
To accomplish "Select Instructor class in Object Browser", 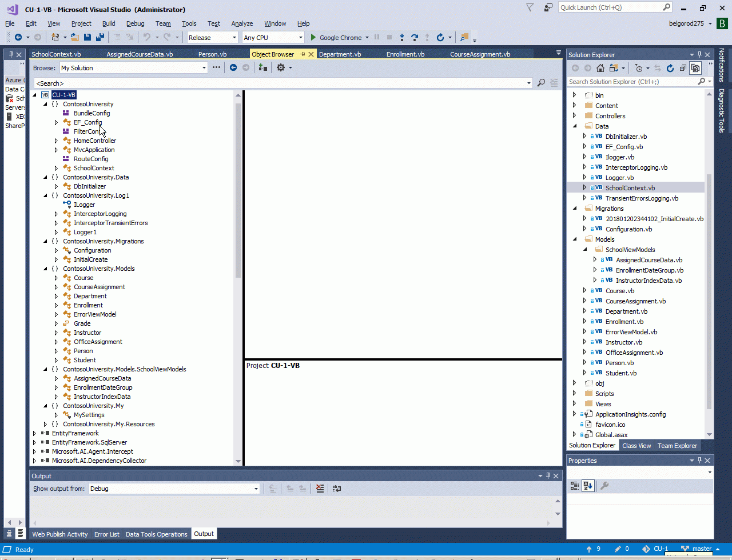I will point(87,333).
